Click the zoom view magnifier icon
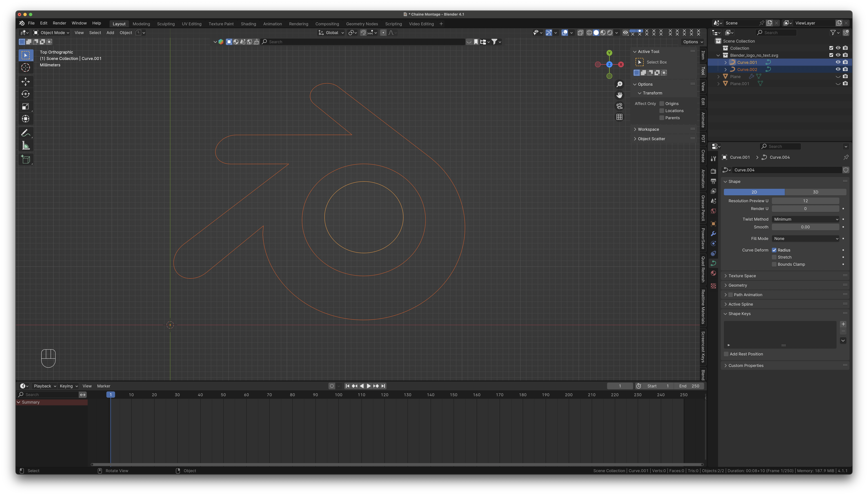Viewport: 868px width, 495px height. point(620,84)
